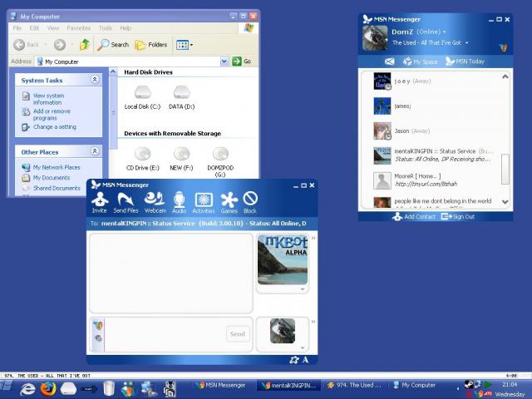Click the Go button by the address bar

pos(241,62)
